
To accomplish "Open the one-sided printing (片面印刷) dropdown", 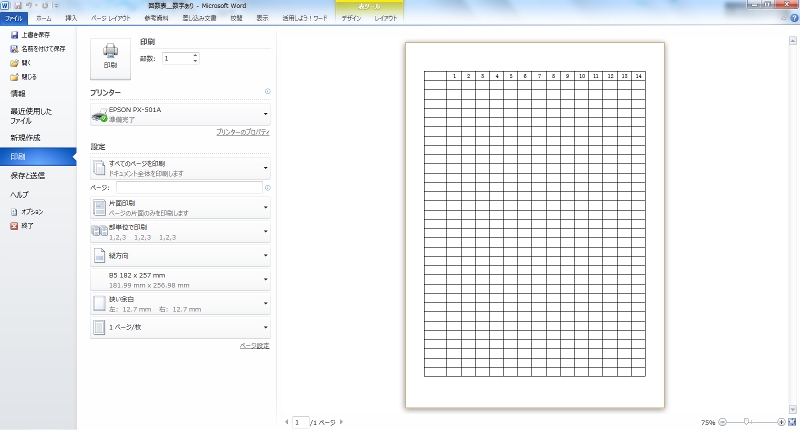I will pyautogui.click(x=180, y=207).
